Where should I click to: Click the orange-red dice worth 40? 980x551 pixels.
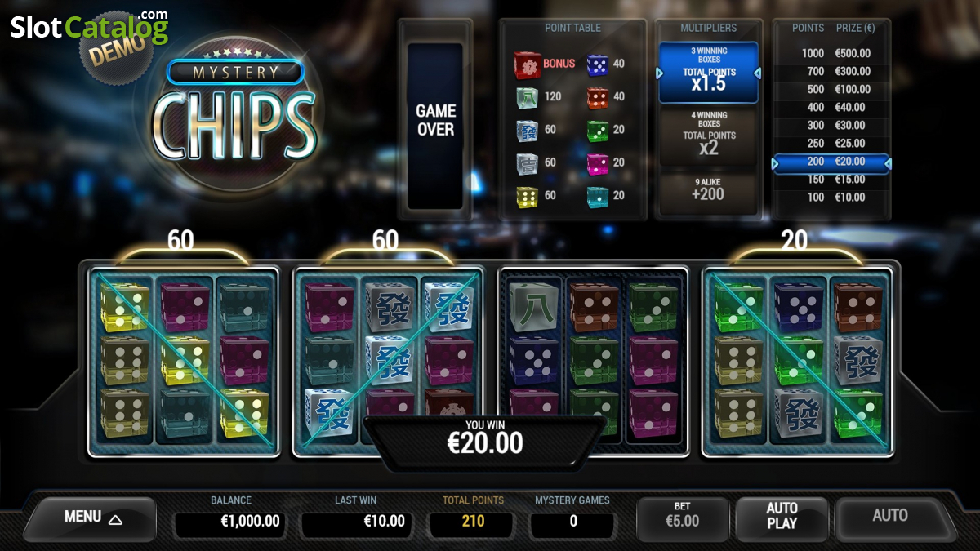[598, 97]
